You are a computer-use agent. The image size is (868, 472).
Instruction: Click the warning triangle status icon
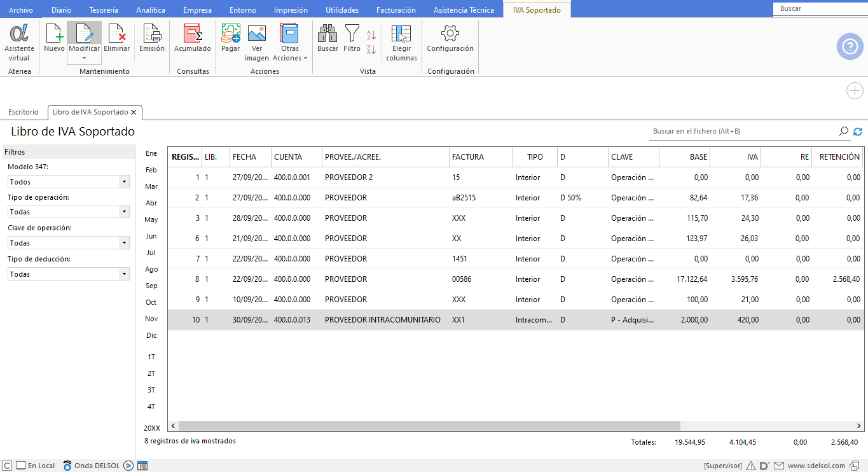tap(751, 466)
